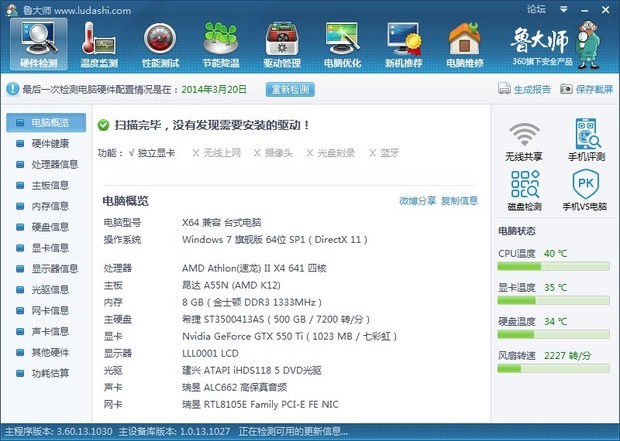Click fan speed value 2227 转/分
This screenshot has width=620, height=441.
pos(567,356)
